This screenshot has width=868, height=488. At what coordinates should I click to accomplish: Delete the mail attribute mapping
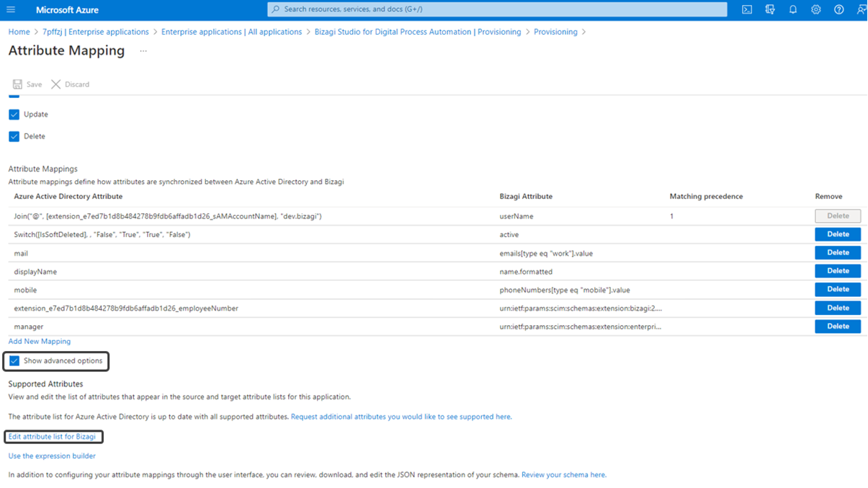(x=838, y=253)
